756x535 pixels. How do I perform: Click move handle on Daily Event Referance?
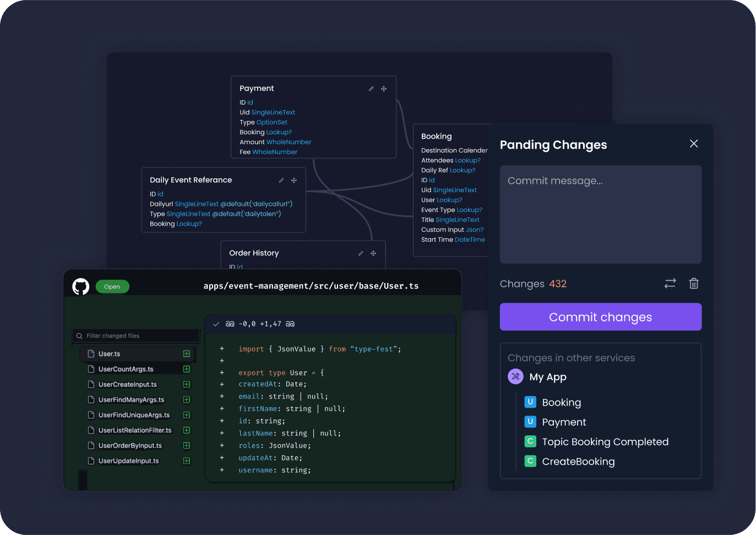(294, 180)
